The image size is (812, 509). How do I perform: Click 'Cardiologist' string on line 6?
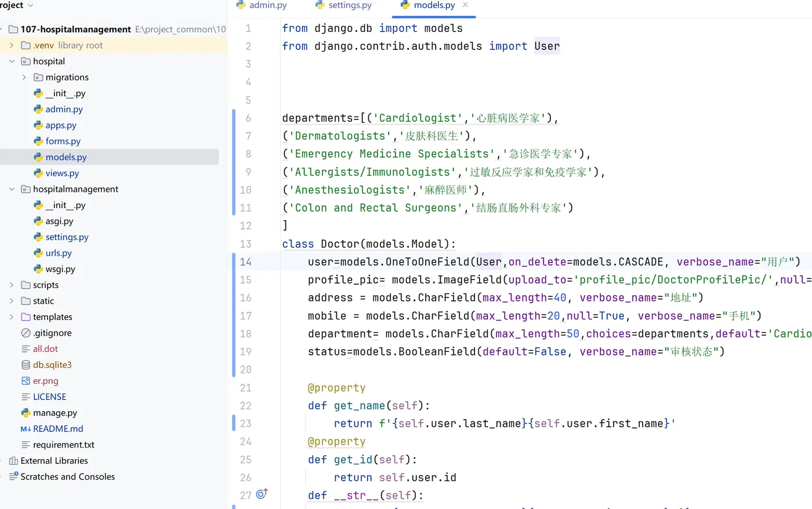[x=418, y=118]
